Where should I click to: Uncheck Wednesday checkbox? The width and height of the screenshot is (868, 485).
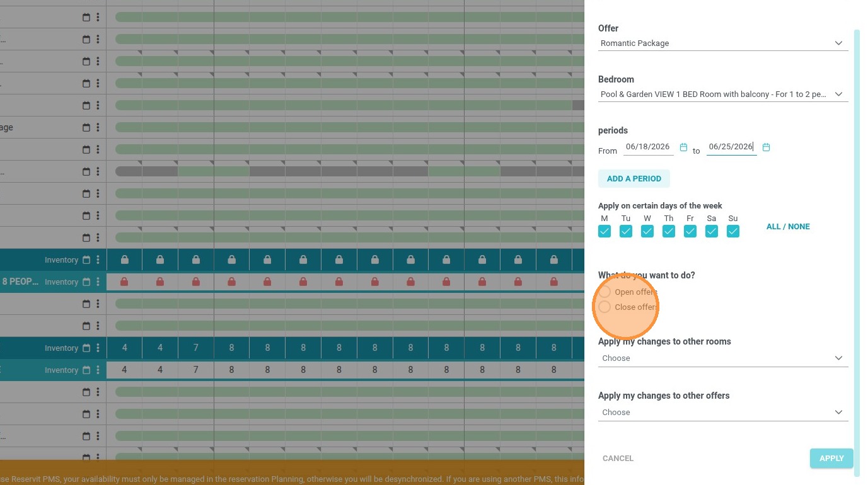(647, 231)
